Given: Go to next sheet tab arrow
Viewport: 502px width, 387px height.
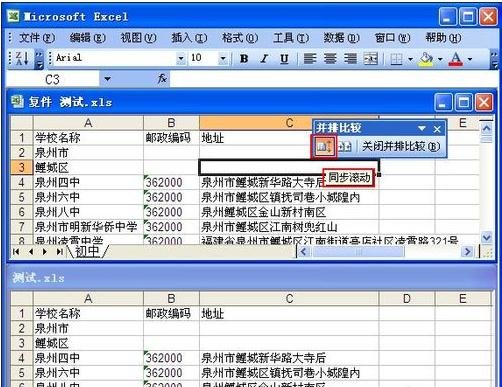Looking at the screenshot, I should click(45, 252).
